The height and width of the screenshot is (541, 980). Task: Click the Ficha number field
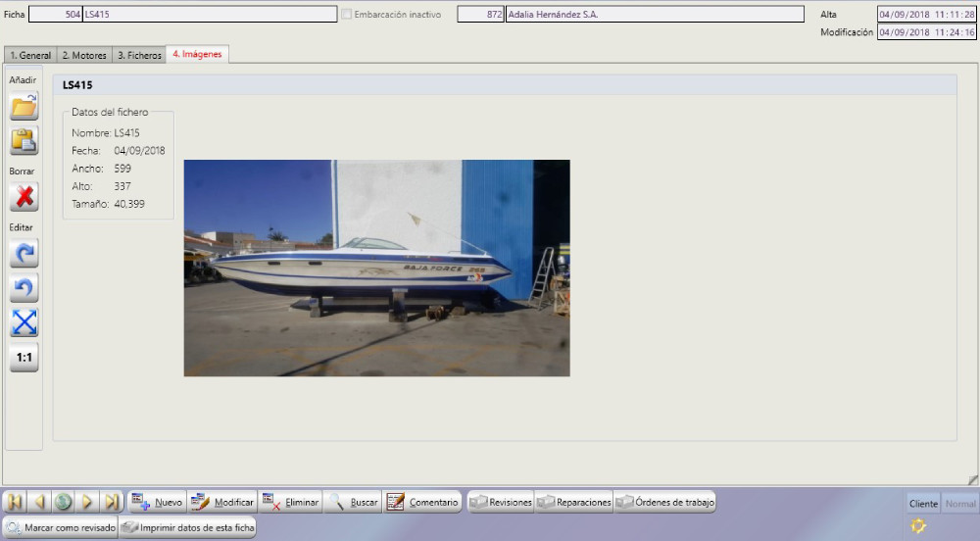pyautogui.click(x=55, y=15)
